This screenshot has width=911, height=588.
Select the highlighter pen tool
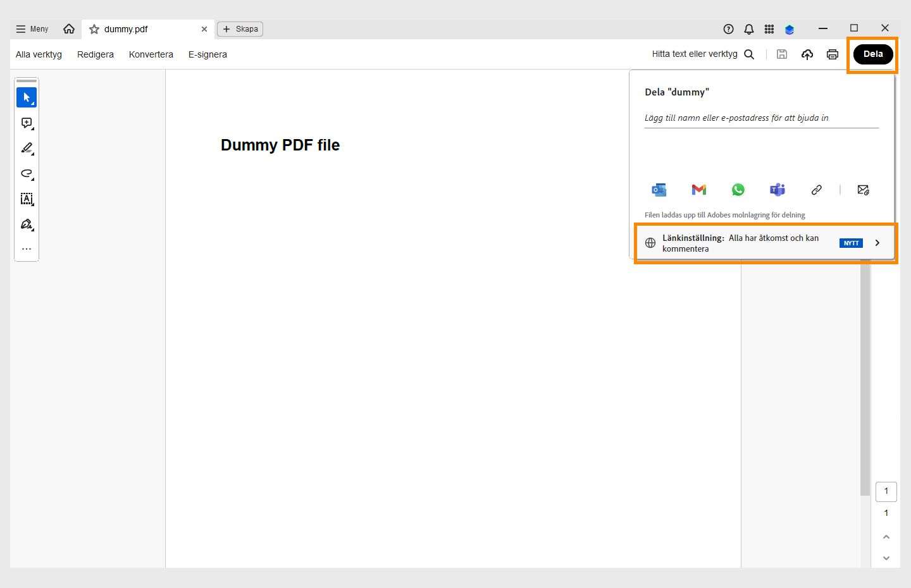[27, 149]
